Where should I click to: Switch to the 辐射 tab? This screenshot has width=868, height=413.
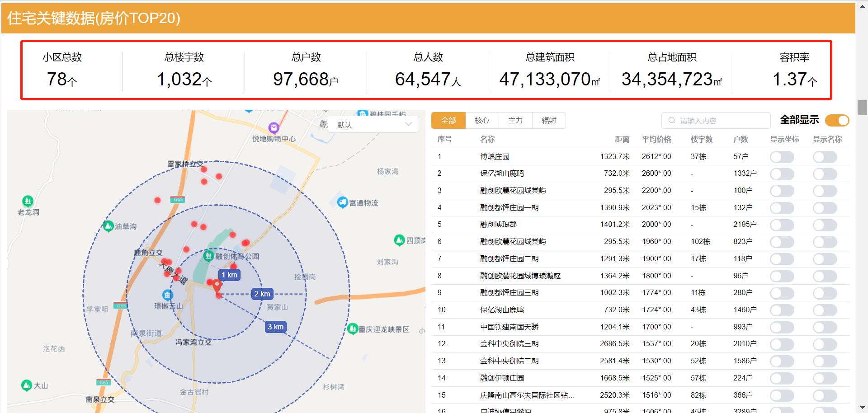tap(549, 121)
